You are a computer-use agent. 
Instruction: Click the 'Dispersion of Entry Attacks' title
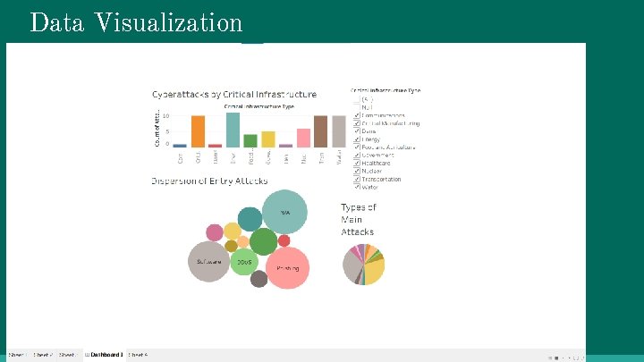[x=209, y=181]
